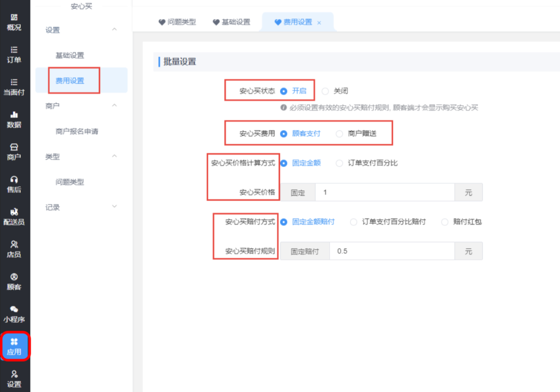
Task: Switch to the 基础设置 tab
Action: coord(231,22)
